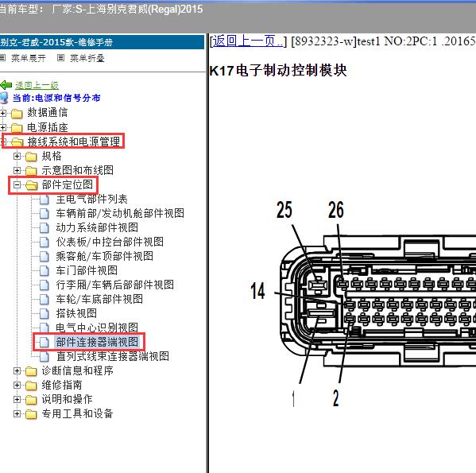The image size is (476, 473).
Task: Click the 返回上一级 link
Action: 37,85
